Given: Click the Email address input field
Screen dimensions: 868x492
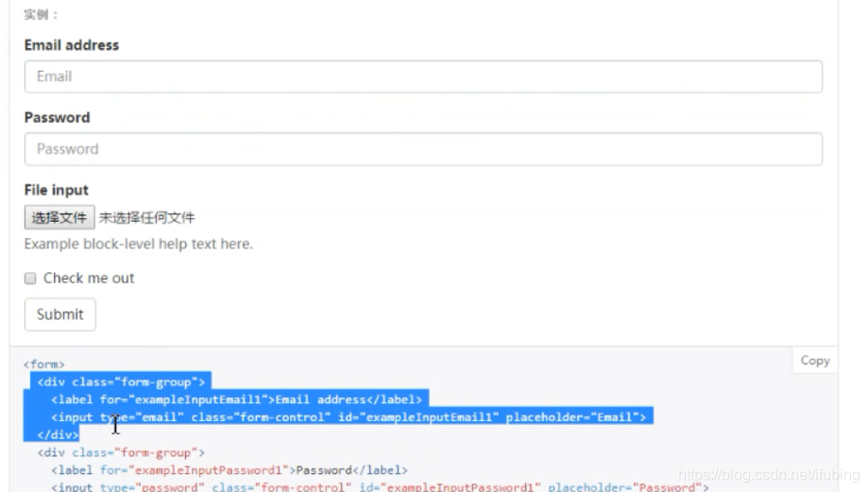Looking at the screenshot, I should point(423,76).
